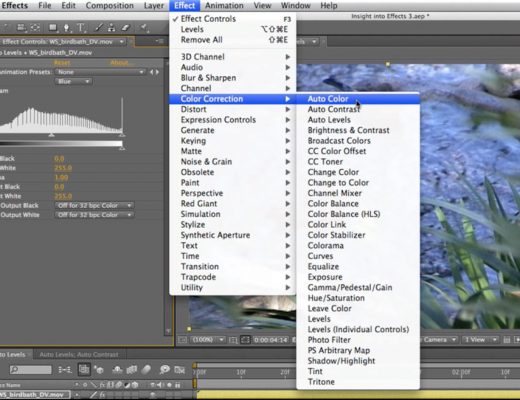520x400 pixels.
Task: Open the viewer magnification (100%) dropdown
Action: click(207, 340)
